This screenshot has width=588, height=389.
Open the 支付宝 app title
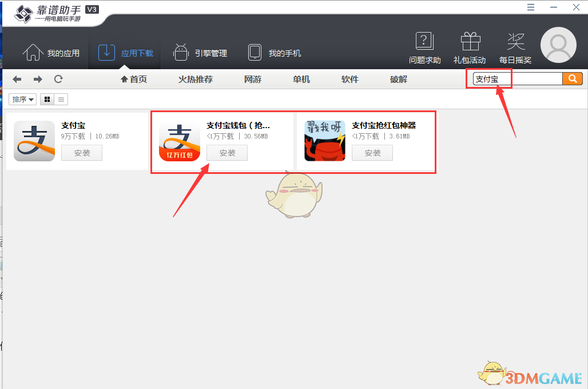pyautogui.click(x=73, y=125)
